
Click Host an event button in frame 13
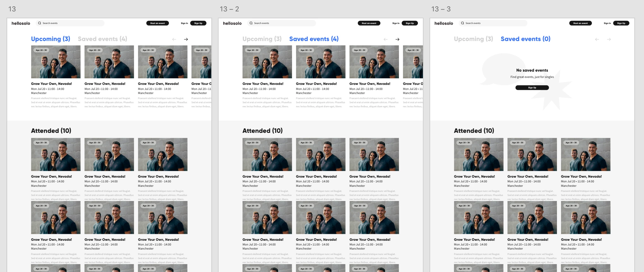coord(158,23)
